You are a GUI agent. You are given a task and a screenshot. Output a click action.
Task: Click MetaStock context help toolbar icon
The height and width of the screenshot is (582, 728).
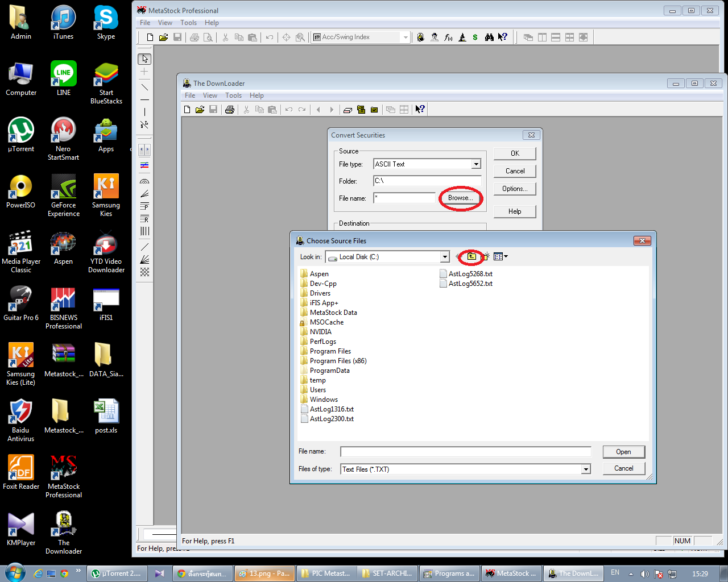tap(503, 38)
